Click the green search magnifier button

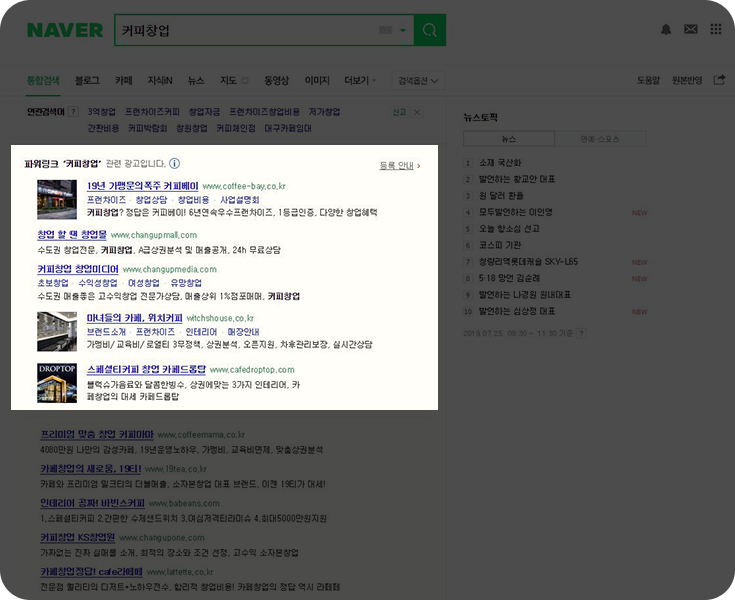[x=430, y=30]
